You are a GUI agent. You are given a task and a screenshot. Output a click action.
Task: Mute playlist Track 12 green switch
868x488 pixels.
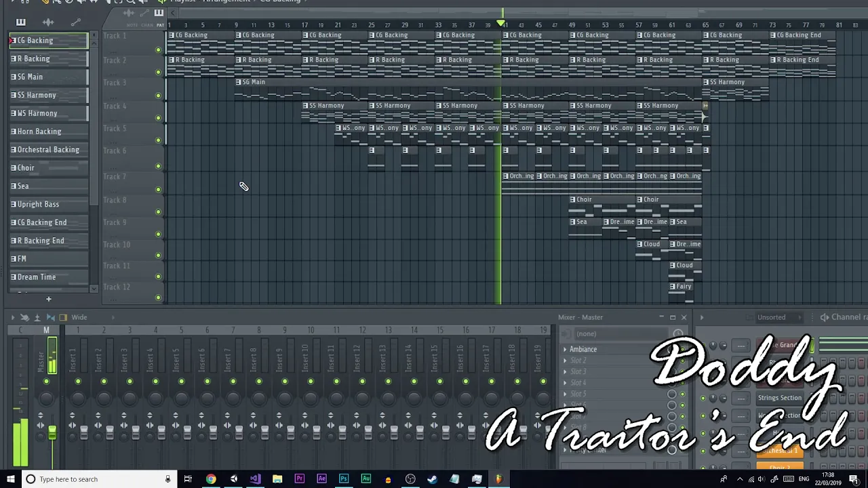point(159,298)
